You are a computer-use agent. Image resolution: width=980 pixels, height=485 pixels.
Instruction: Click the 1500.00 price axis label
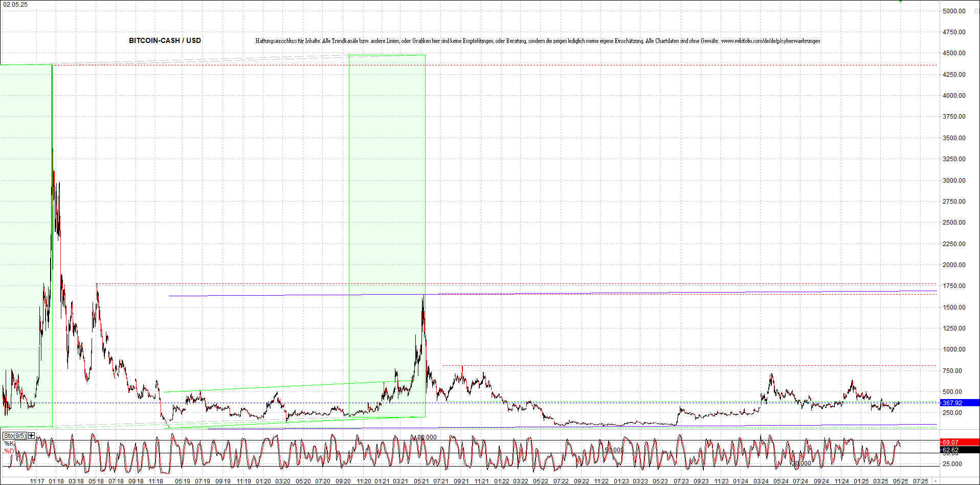coord(954,307)
